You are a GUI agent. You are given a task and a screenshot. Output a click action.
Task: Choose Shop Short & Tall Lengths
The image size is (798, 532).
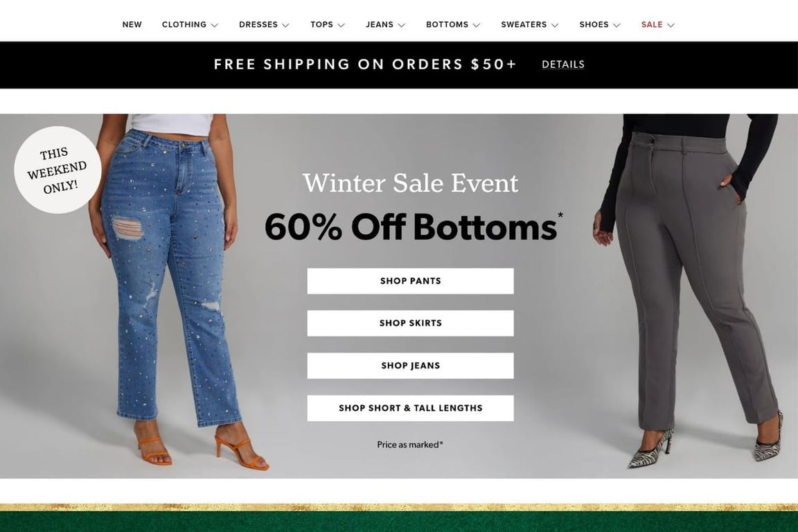410,408
